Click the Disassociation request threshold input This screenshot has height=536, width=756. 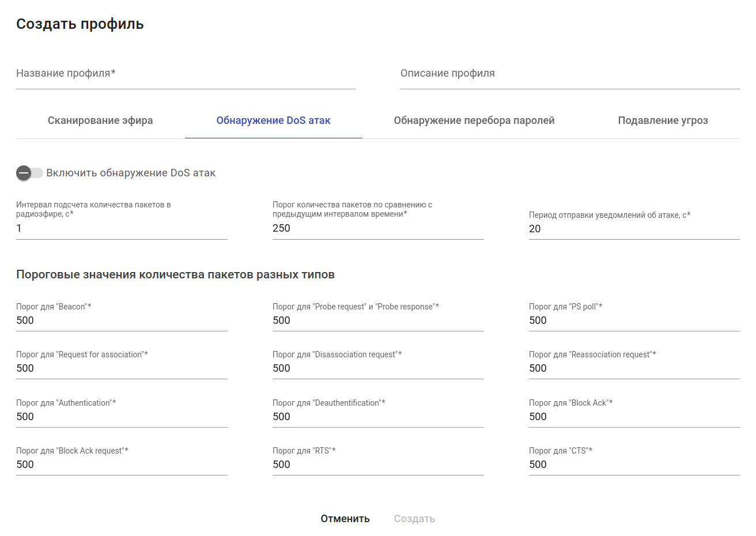click(378, 368)
